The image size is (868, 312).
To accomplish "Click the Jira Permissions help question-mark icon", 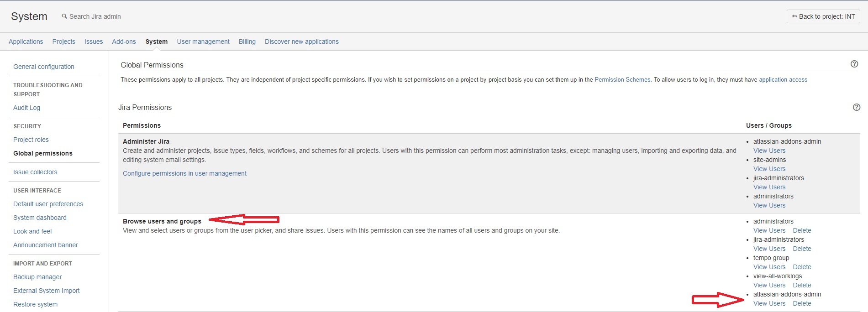I will (857, 107).
